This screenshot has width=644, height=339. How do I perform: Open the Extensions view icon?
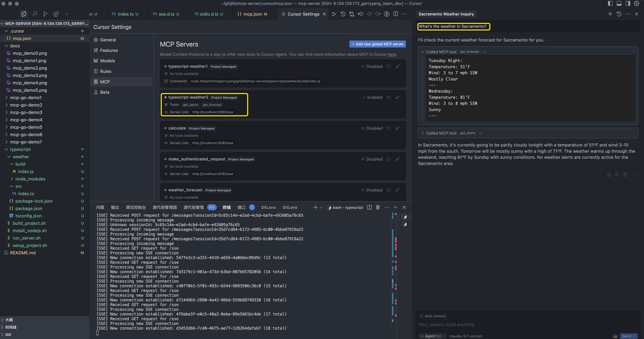pos(56,14)
